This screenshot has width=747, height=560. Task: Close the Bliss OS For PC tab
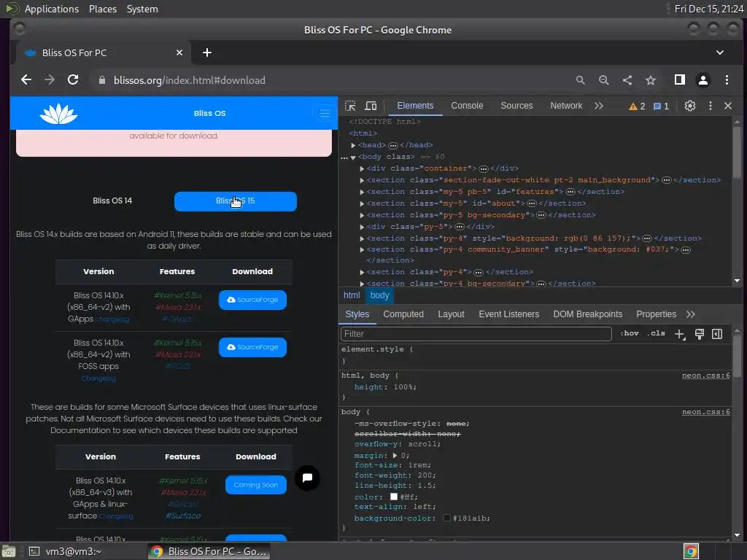(x=179, y=52)
